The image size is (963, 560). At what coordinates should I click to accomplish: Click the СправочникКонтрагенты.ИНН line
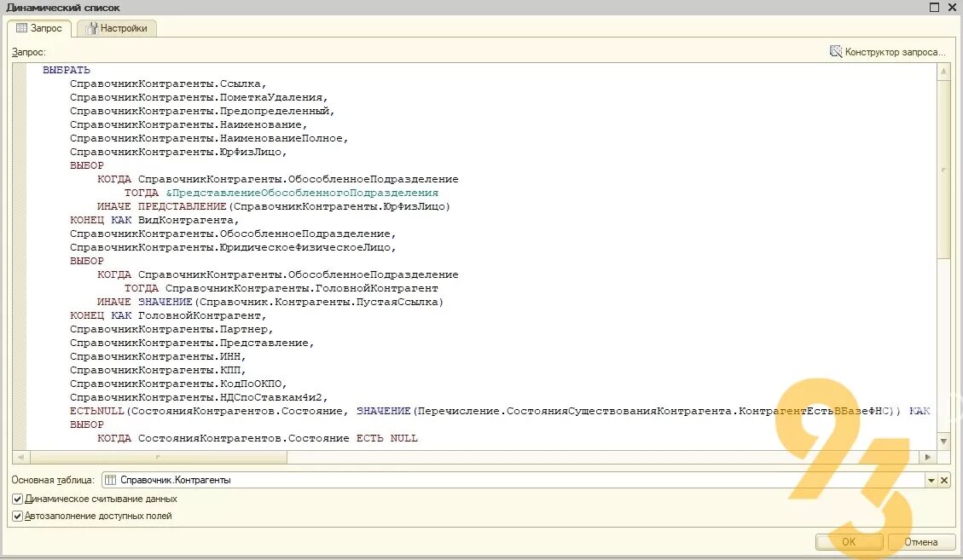click(x=158, y=356)
